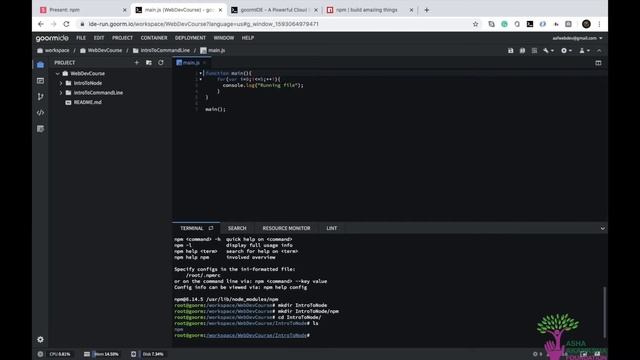Click the main.js breadcrumb
Viewport: 640px width, 360px height.
(x=213, y=51)
